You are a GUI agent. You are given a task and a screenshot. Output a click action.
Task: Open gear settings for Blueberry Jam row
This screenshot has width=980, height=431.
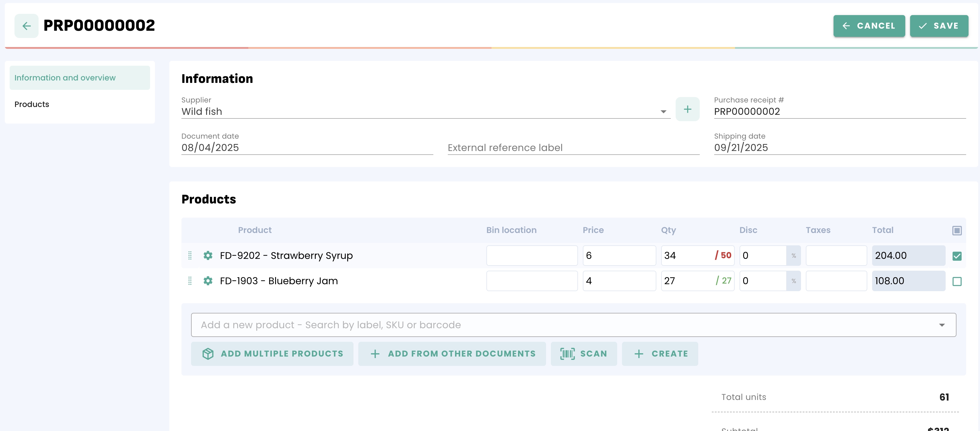point(208,281)
